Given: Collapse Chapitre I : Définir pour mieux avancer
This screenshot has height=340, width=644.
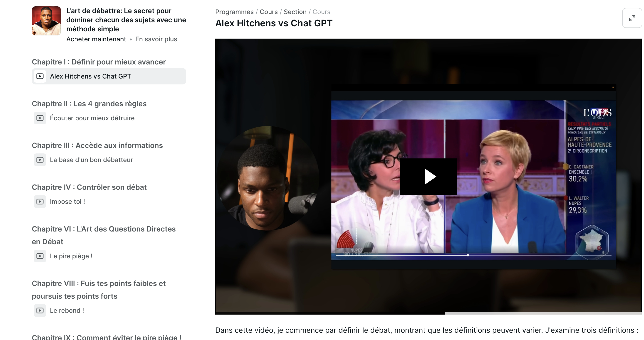Looking at the screenshot, I should click(x=99, y=62).
